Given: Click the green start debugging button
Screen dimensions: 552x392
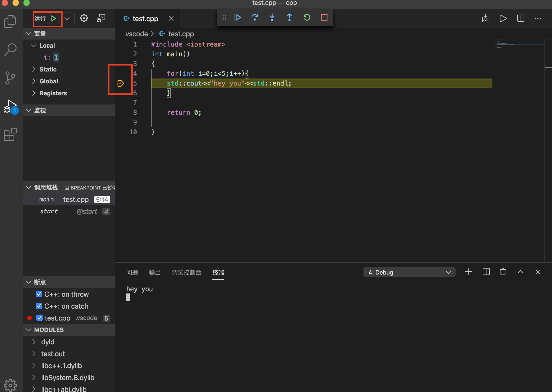Looking at the screenshot, I should [x=54, y=18].
